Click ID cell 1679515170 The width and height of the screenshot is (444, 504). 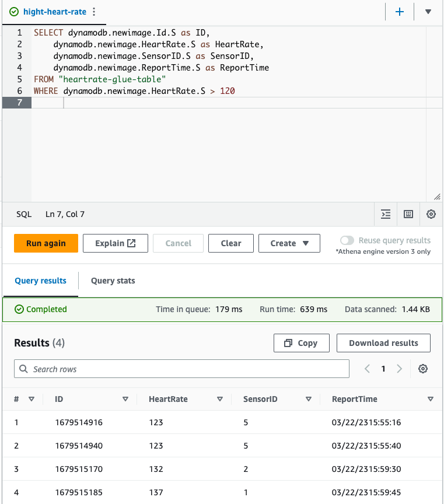click(x=79, y=469)
